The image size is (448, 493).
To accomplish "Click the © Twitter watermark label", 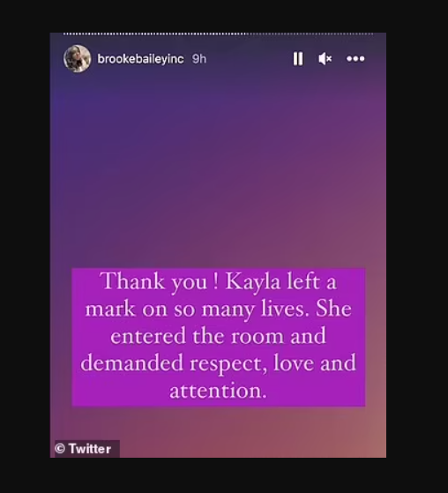I will pyautogui.click(x=83, y=449).
